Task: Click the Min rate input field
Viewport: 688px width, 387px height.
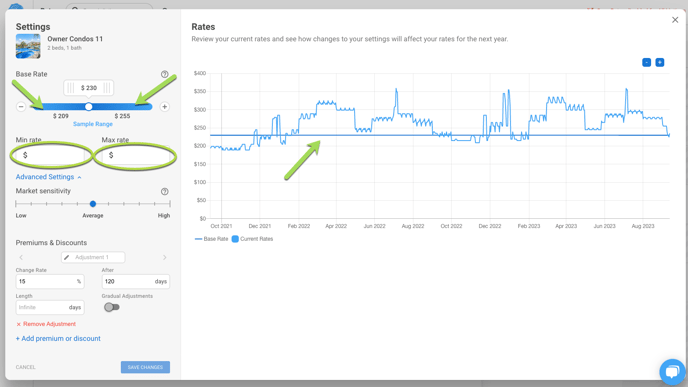Action: point(50,155)
